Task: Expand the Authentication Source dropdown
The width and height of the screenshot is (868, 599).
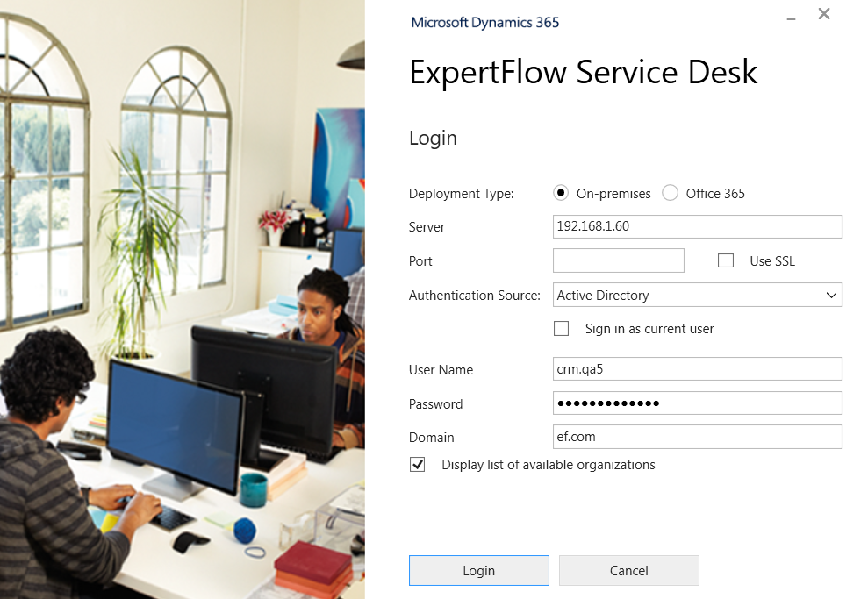Action: click(830, 296)
